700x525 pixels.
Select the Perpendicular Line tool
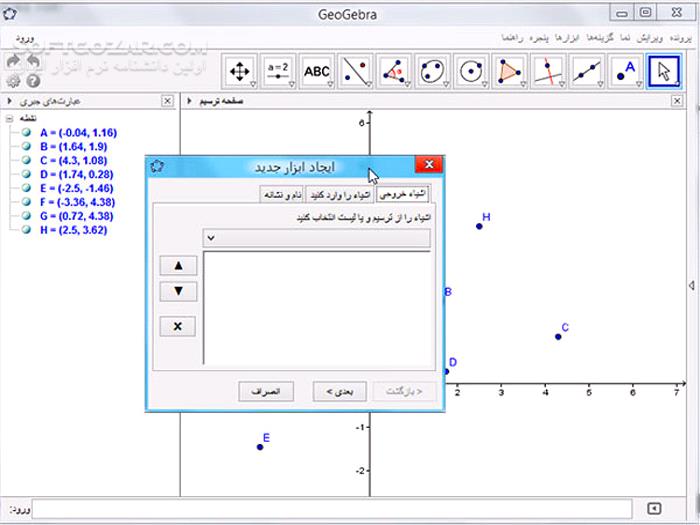click(x=548, y=71)
